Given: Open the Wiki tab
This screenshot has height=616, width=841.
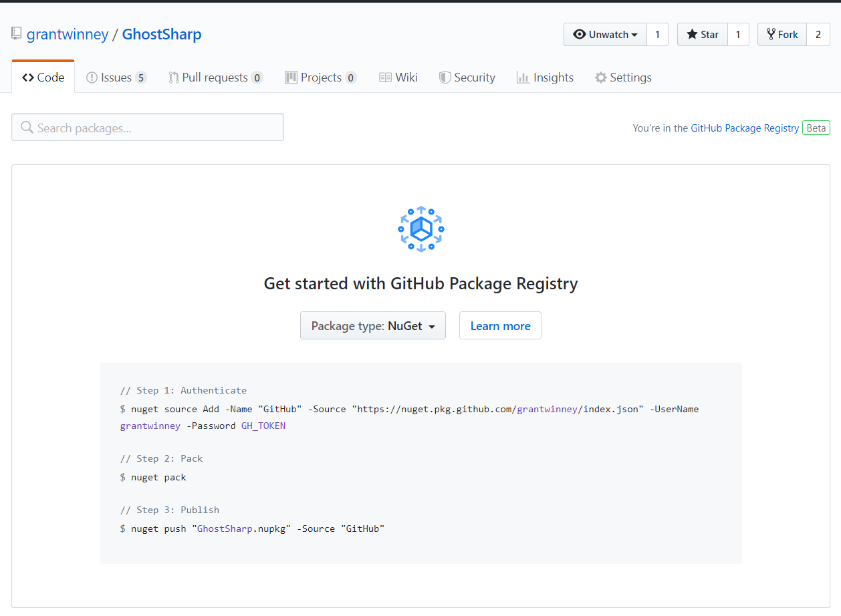Looking at the screenshot, I should coord(398,78).
